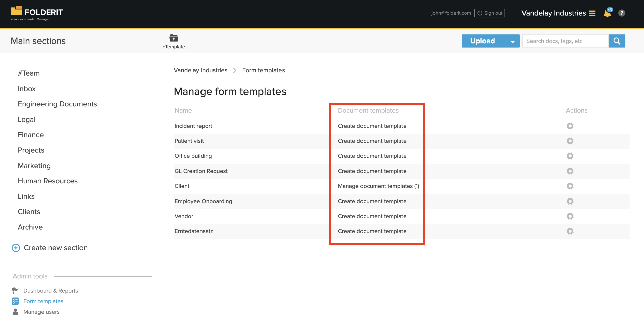Create document template for Incident report
The image size is (644, 317).
pyautogui.click(x=372, y=126)
